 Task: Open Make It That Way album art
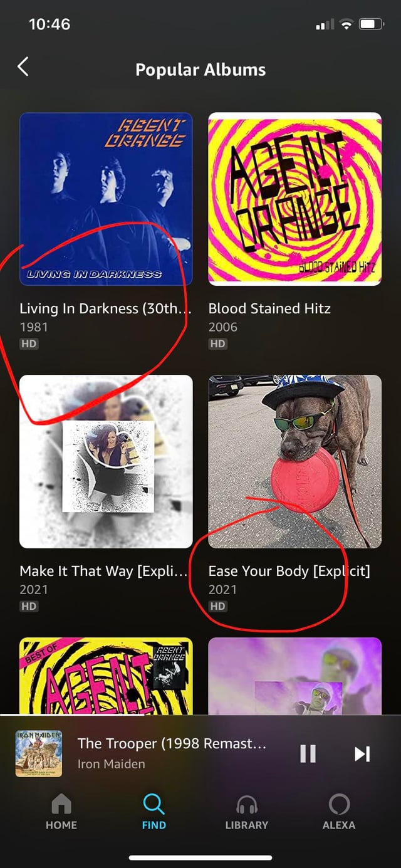[x=106, y=461]
